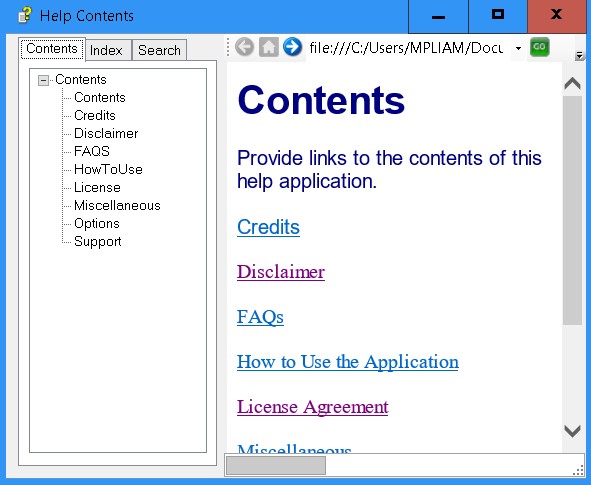Select FAQS in the contents tree
591x485 pixels.
point(92,151)
